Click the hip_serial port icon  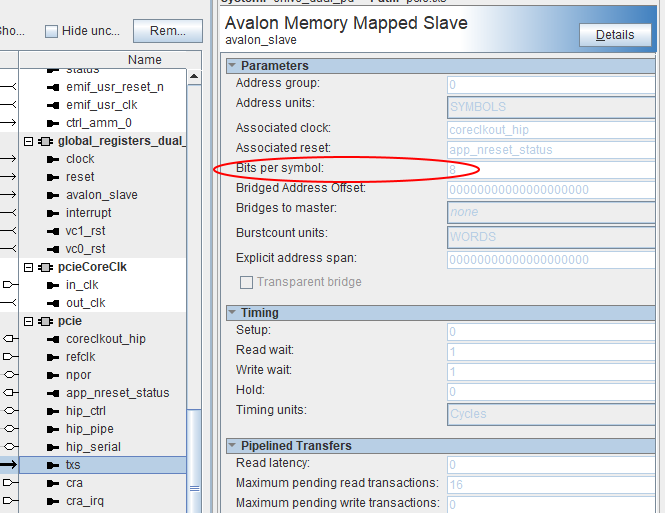pyautogui.click(x=53, y=447)
